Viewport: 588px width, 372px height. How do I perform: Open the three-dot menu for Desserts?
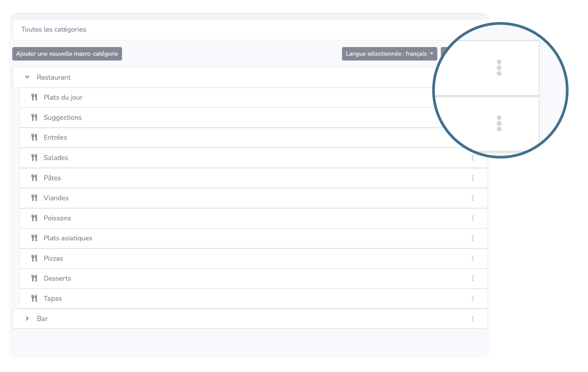coord(472,279)
